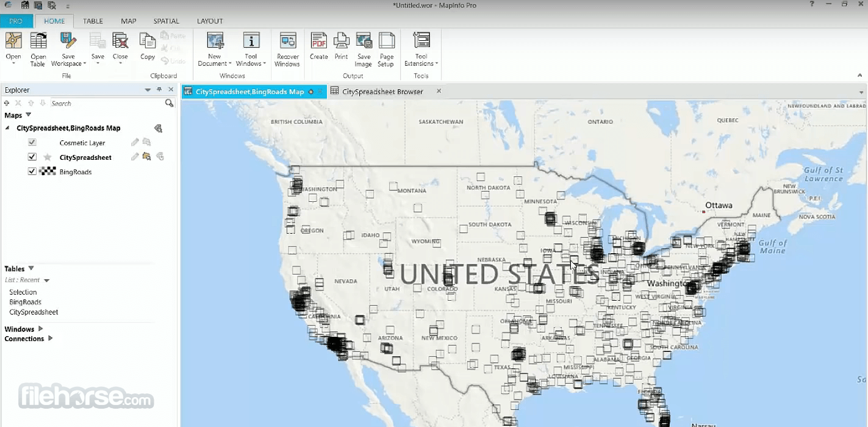Image resolution: width=868 pixels, height=427 pixels.
Task: Open the Save Workspace dropdown arrow
Action: coord(85,64)
